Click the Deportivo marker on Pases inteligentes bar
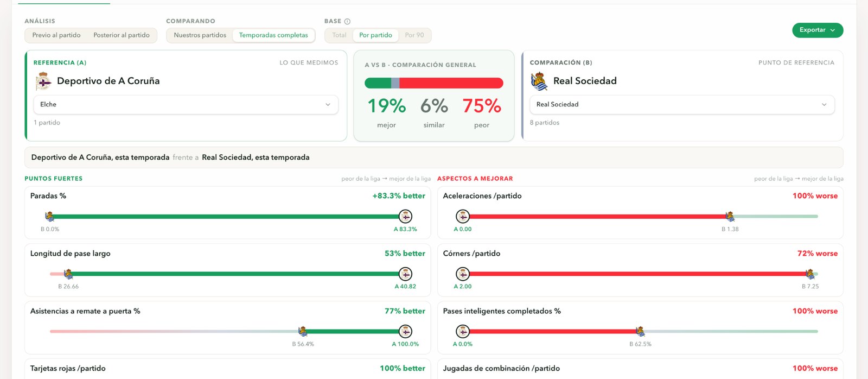Viewport: 868px width, 379px height. tap(463, 331)
